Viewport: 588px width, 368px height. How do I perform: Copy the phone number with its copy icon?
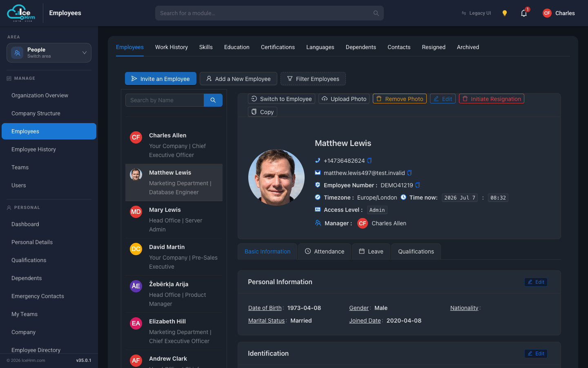click(370, 161)
